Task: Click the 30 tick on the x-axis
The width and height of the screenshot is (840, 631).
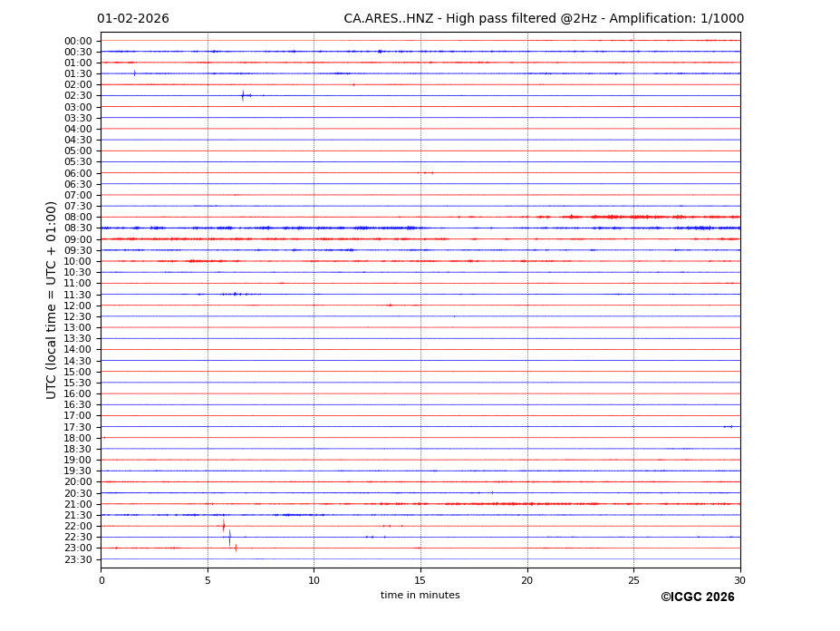Action: click(739, 580)
